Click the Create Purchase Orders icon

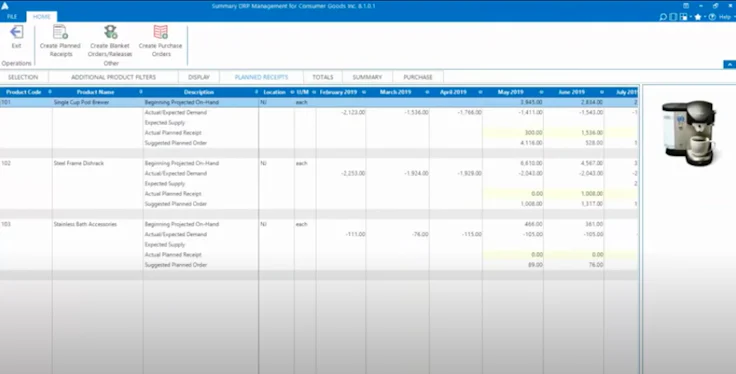pyautogui.click(x=161, y=32)
